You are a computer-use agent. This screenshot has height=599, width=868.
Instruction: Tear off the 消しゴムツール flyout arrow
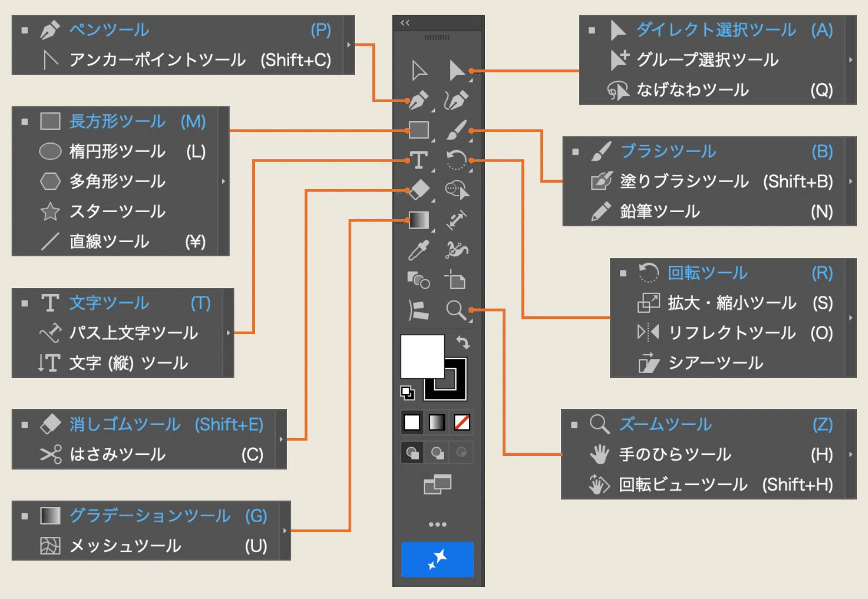(x=281, y=439)
